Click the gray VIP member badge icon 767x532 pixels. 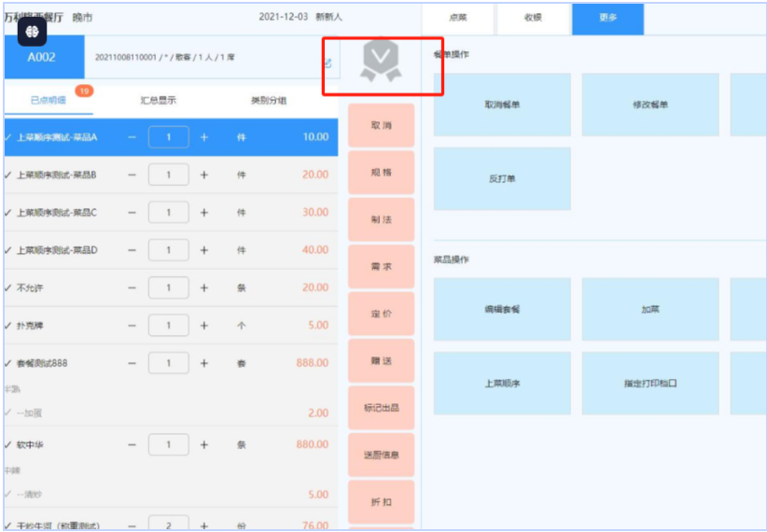380,62
